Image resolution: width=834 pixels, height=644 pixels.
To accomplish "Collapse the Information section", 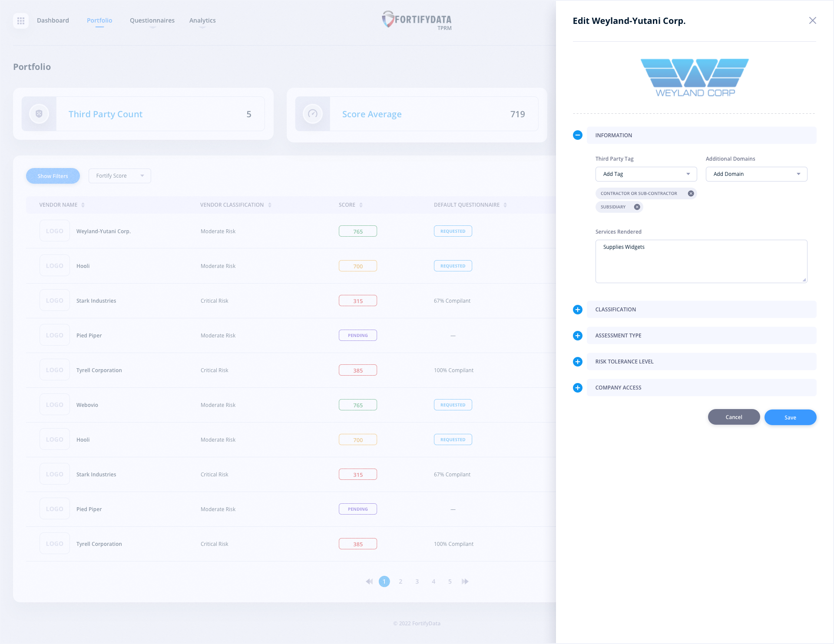I will pos(578,135).
